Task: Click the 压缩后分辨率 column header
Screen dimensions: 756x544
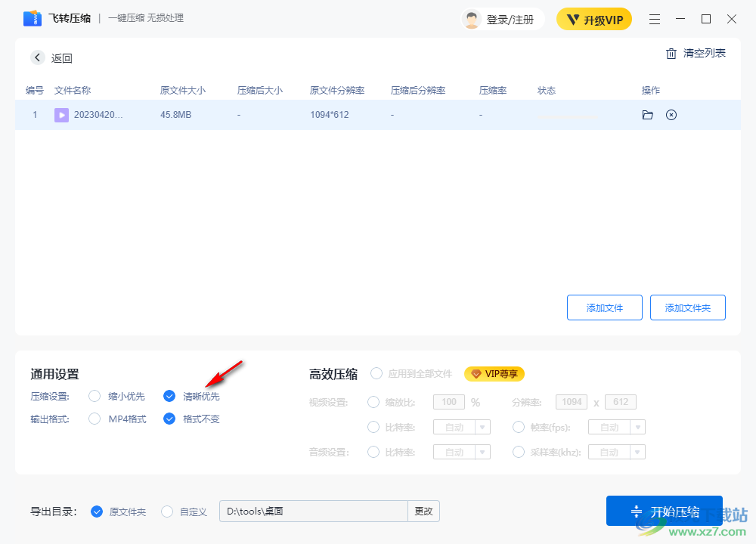Action: pyautogui.click(x=418, y=91)
